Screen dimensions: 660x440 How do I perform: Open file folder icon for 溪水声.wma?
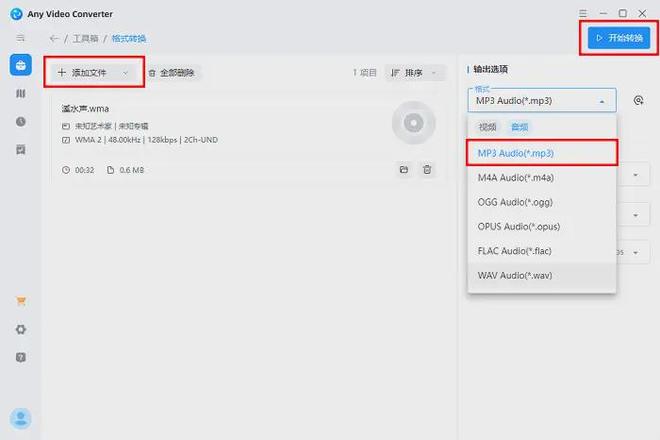(404, 170)
